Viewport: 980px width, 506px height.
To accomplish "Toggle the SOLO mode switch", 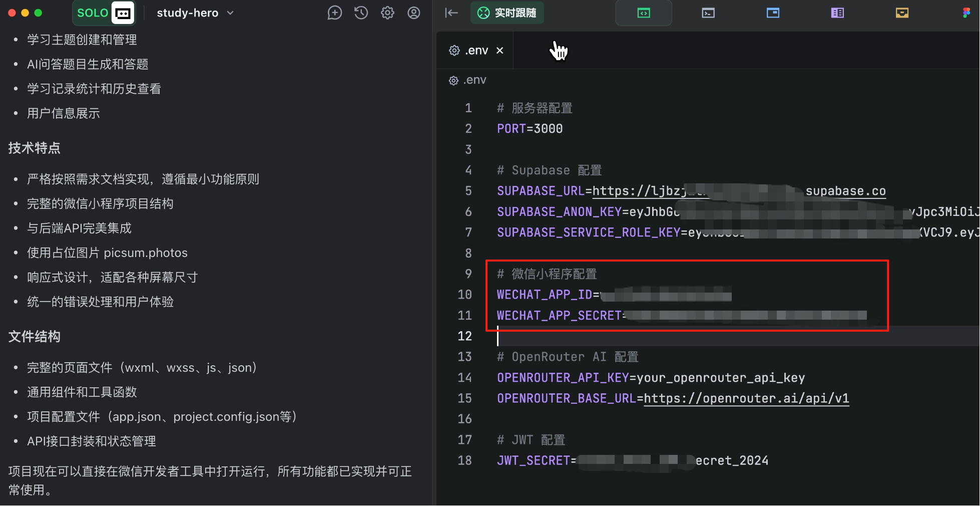I will tap(104, 13).
